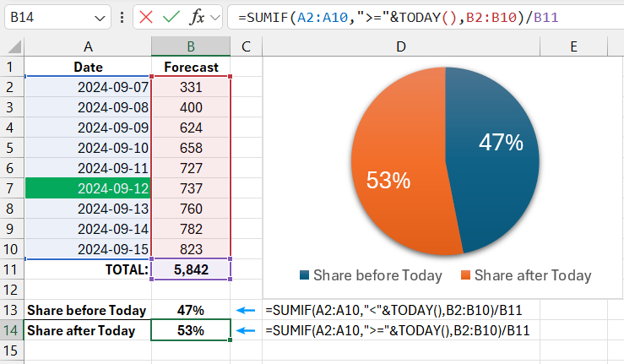This screenshot has height=364, width=624.
Task: Click the select-all corner triangle of the sheet
Action: [13, 47]
